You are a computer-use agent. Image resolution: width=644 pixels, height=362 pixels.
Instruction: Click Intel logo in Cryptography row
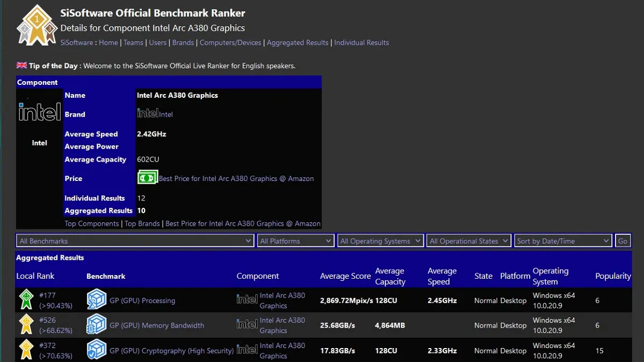247,350
